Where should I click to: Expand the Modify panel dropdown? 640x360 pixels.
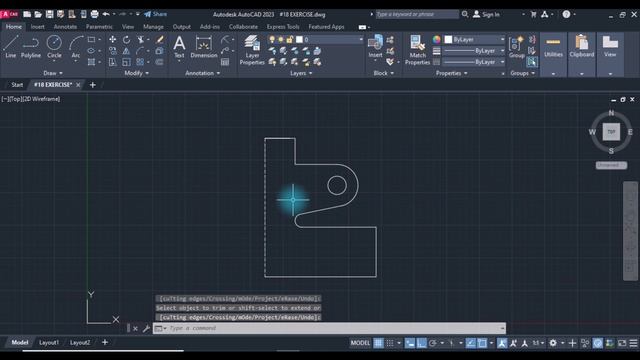click(x=137, y=73)
